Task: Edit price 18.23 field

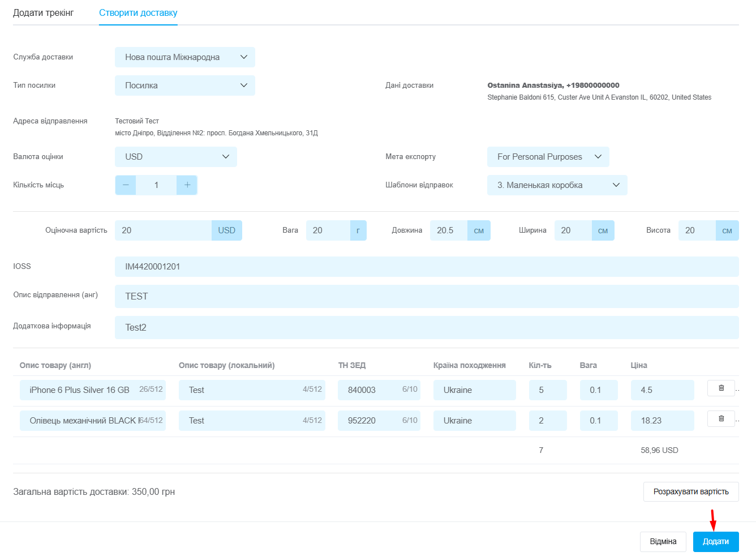Action: 663,421
